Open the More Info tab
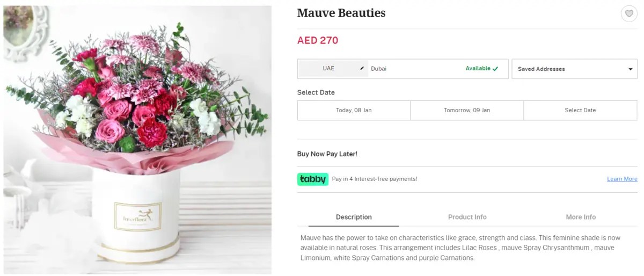Image resolution: width=644 pixels, height=276 pixels. pos(581,217)
